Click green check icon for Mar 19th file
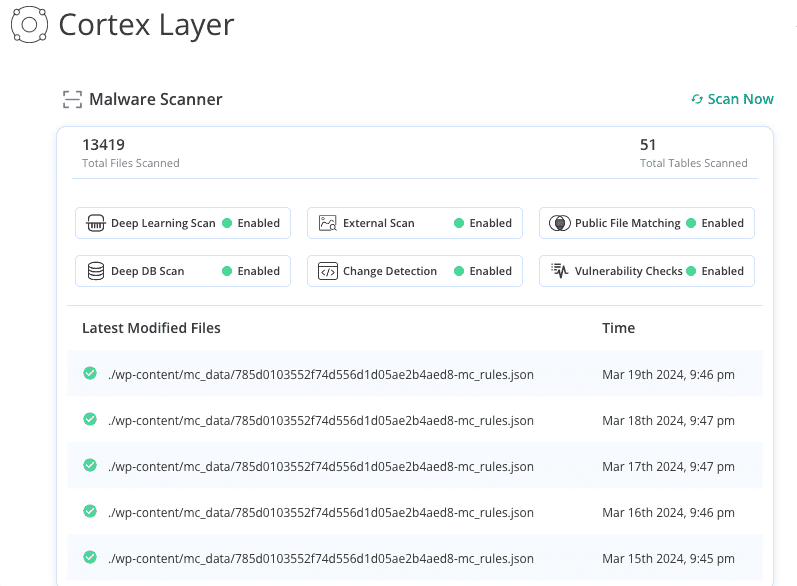797x586 pixels. [90, 373]
